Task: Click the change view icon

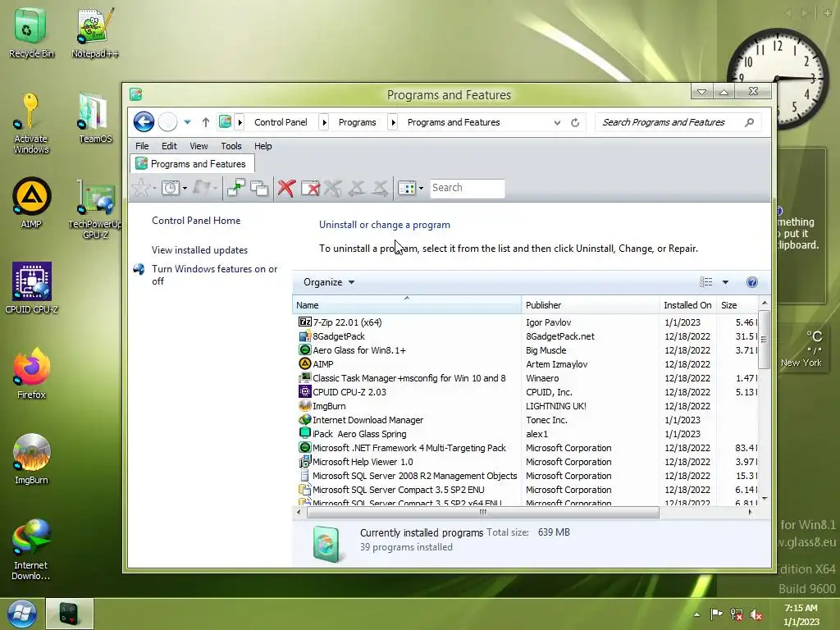Action: click(x=706, y=282)
